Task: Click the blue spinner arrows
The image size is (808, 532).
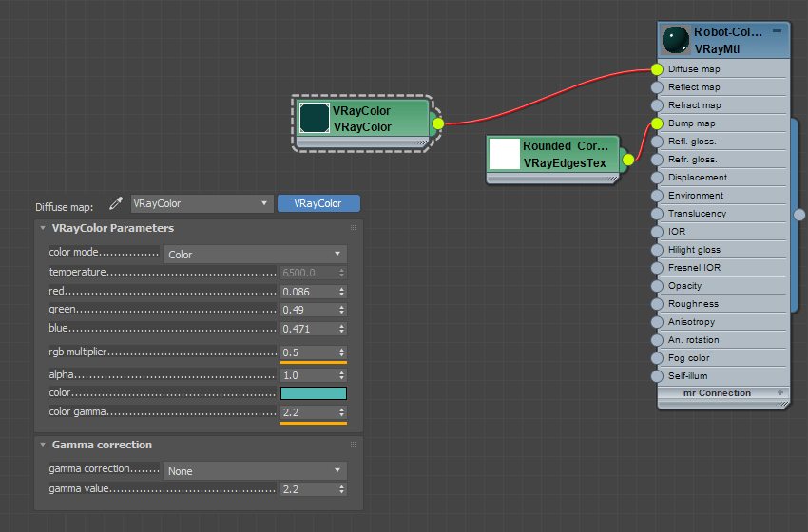Action: tap(341, 329)
